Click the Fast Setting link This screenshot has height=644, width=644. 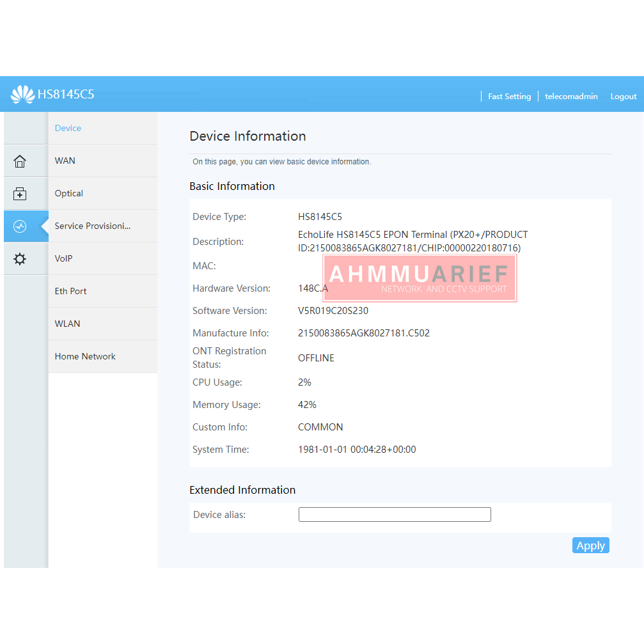[x=509, y=97]
